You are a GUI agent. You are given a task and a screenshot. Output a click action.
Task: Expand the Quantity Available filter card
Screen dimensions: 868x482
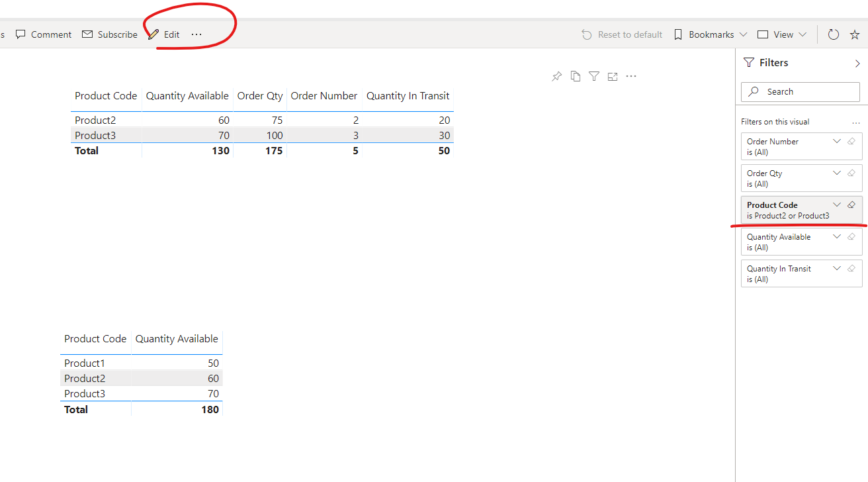point(837,236)
